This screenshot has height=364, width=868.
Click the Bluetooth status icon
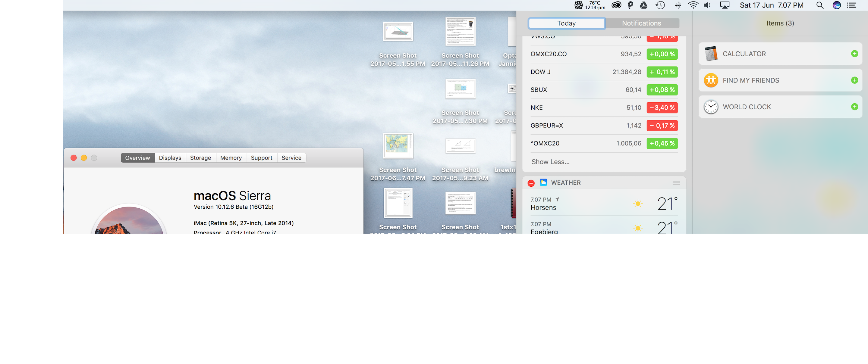click(x=678, y=5)
